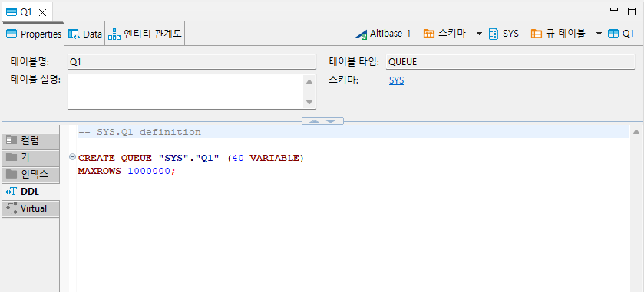Click the SYS schema breadcrumb icon
644x292 pixels.
point(494,34)
